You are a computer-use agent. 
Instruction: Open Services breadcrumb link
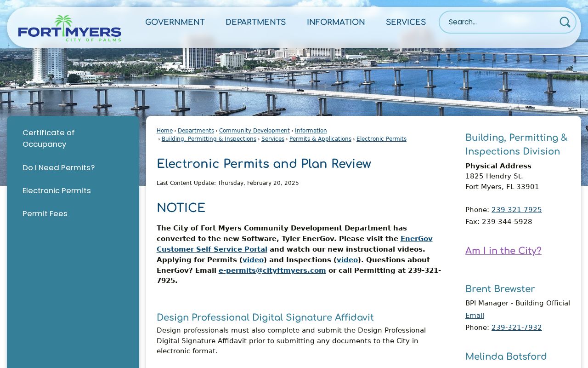(273, 139)
